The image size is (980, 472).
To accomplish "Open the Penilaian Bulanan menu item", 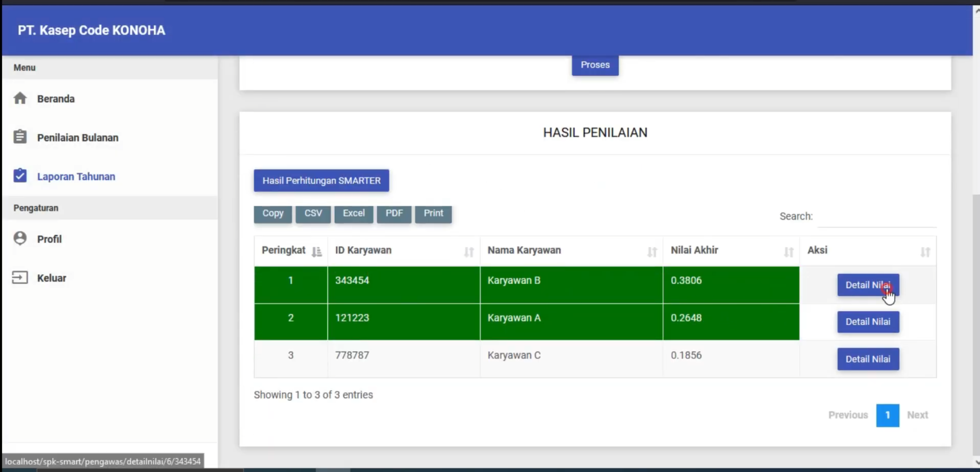I will [110, 137].
